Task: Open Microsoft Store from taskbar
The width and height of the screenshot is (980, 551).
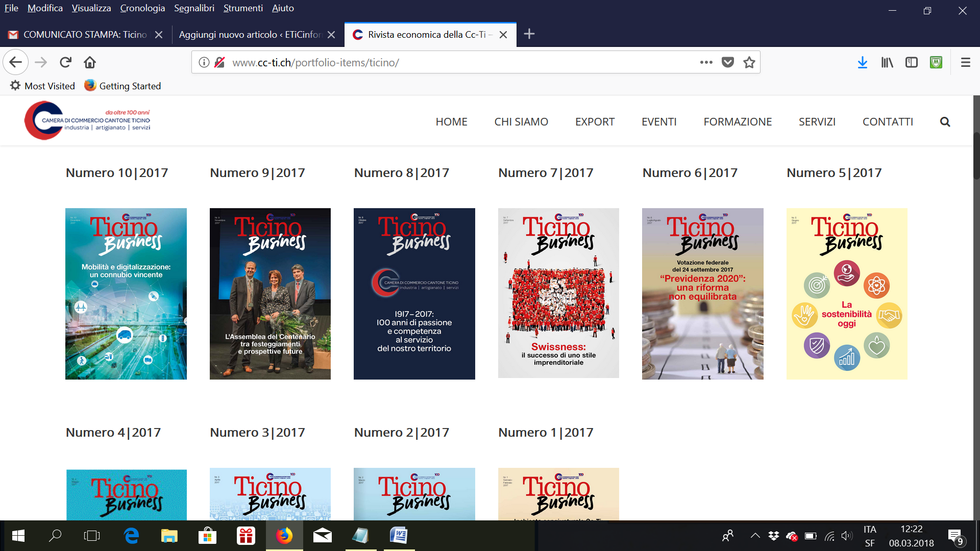Action: (207, 536)
